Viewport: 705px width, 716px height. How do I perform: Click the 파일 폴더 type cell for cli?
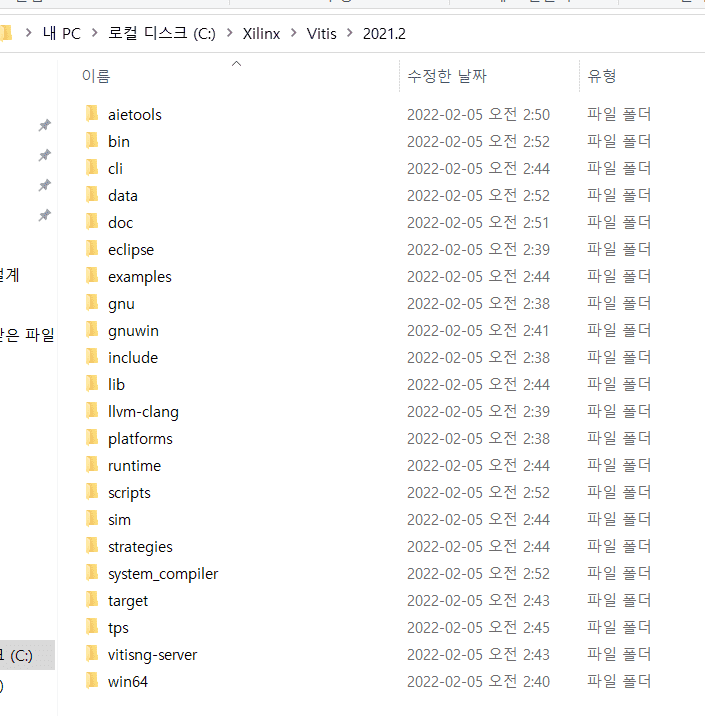click(619, 168)
